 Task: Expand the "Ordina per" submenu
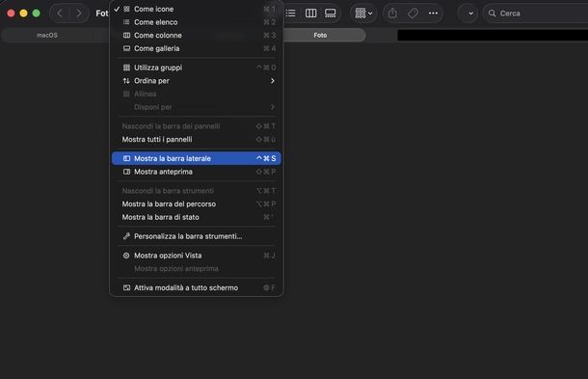tap(196, 81)
